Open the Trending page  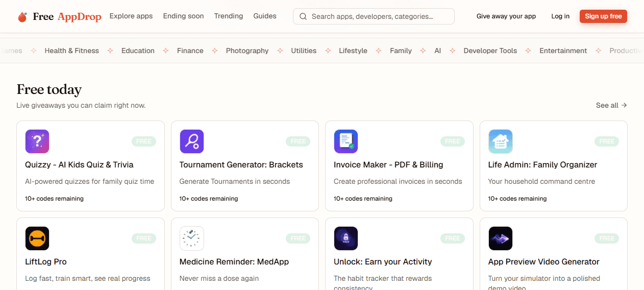tap(229, 16)
